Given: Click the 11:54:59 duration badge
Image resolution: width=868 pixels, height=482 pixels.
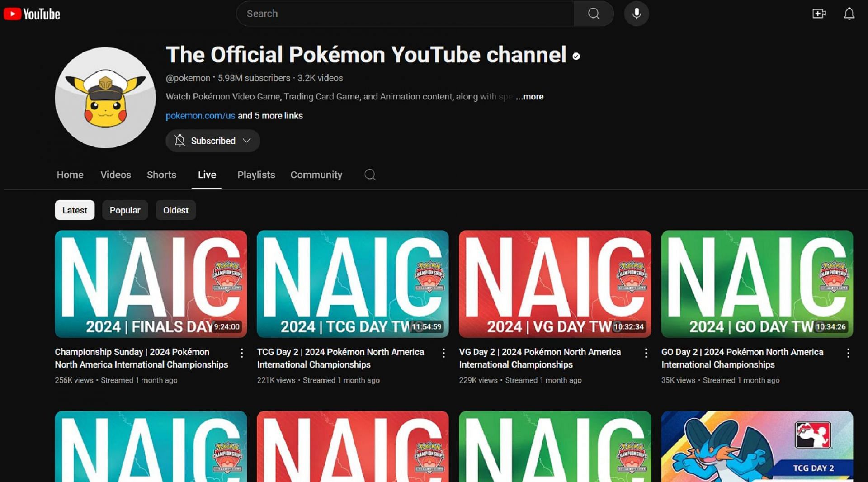Looking at the screenshot, I should point(426,327).
